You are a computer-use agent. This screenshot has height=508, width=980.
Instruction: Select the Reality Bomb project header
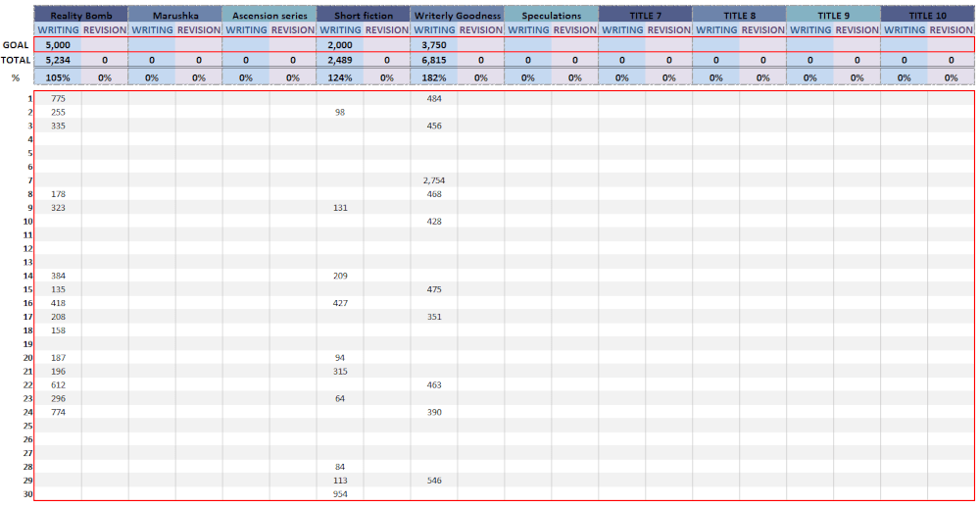click(x=81, y=16)
